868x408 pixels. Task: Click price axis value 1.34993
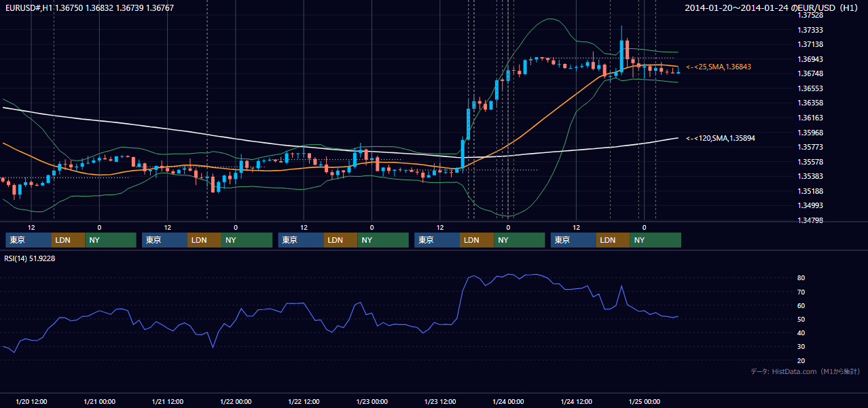pyautogui.click(x=810, y=205)
